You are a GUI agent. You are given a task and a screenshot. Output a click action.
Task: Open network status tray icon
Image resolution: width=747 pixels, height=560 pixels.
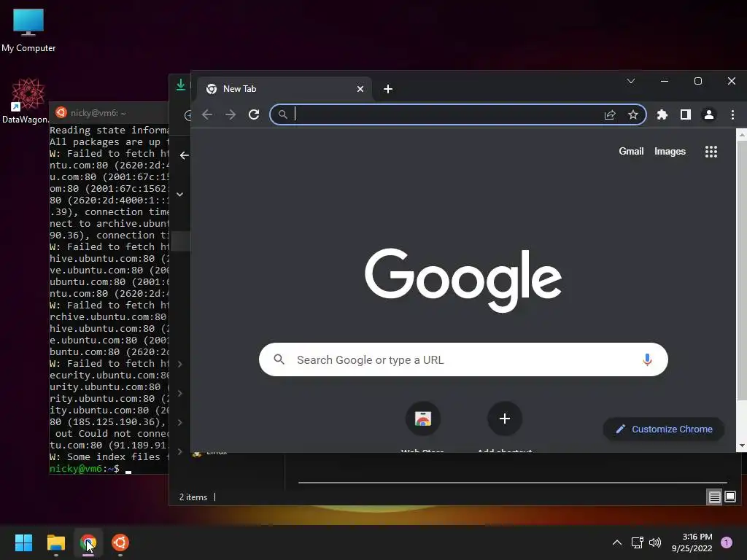(637, 542)
